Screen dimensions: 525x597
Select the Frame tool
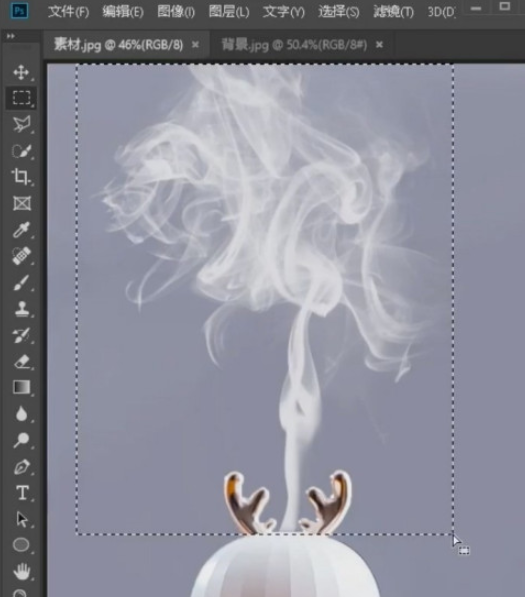click(x=22, y=203)
